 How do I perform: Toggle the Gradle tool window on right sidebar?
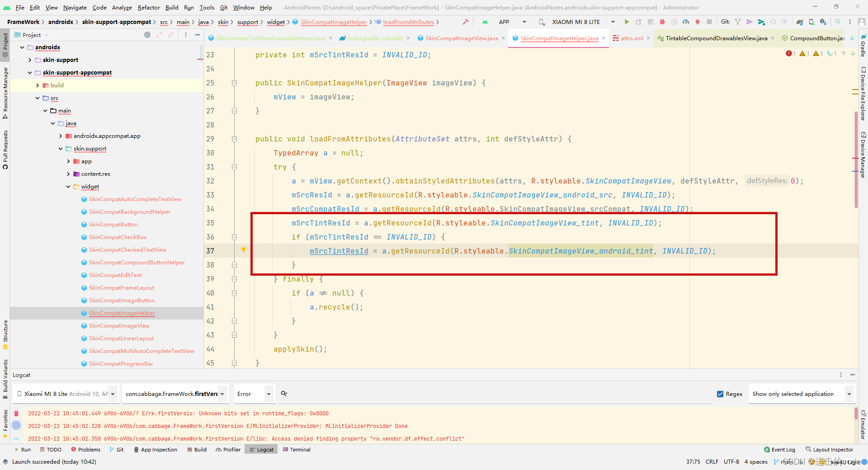[x=863, y=45]
